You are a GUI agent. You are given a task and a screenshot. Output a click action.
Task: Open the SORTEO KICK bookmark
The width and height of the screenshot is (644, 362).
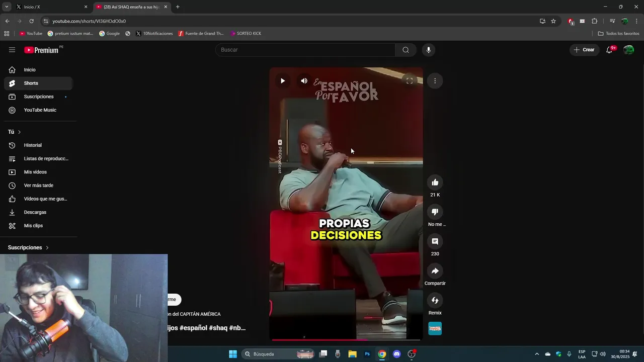coord(246,34)
